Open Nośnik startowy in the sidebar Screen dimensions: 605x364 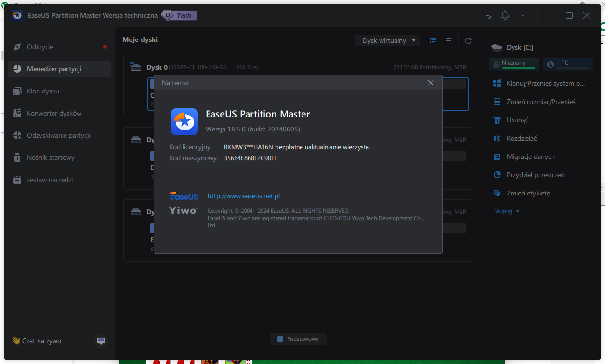click(x=59, y=157)
